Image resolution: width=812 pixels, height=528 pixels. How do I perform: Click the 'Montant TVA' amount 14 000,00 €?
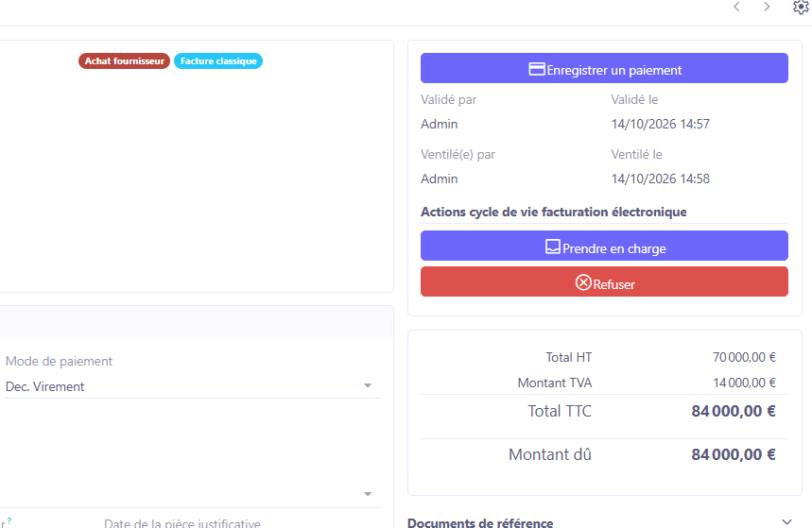[x=744, y=383]
